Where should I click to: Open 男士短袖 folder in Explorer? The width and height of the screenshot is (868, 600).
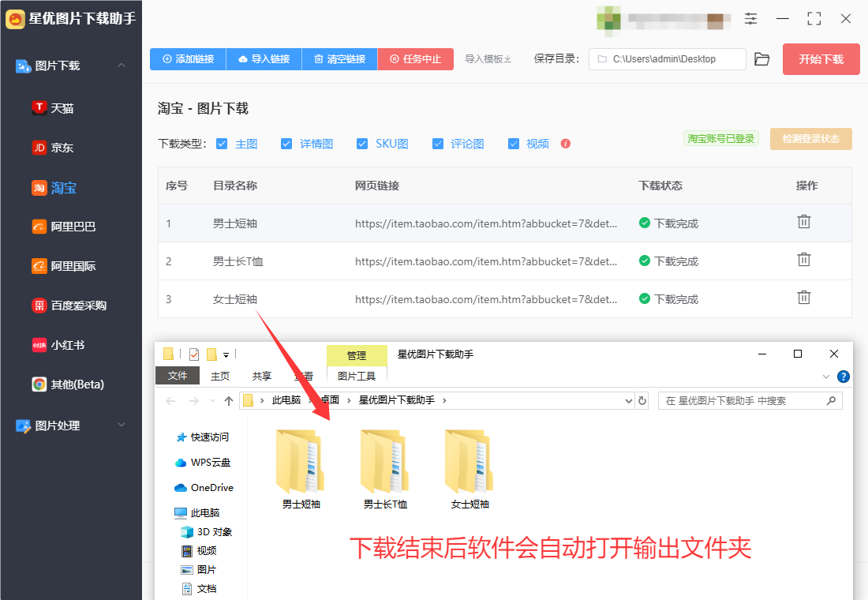tap(301, 469)
